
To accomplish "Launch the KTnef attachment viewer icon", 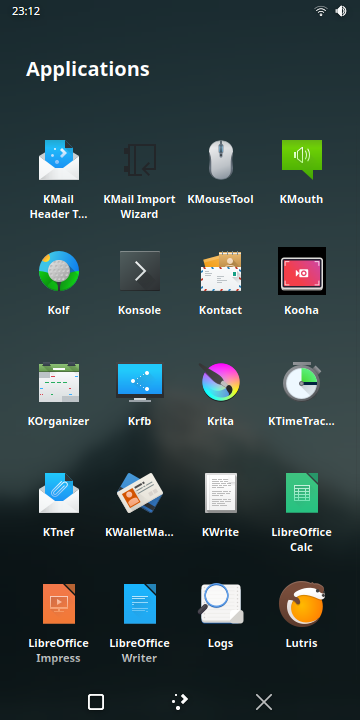I will [x=59, y=493].
